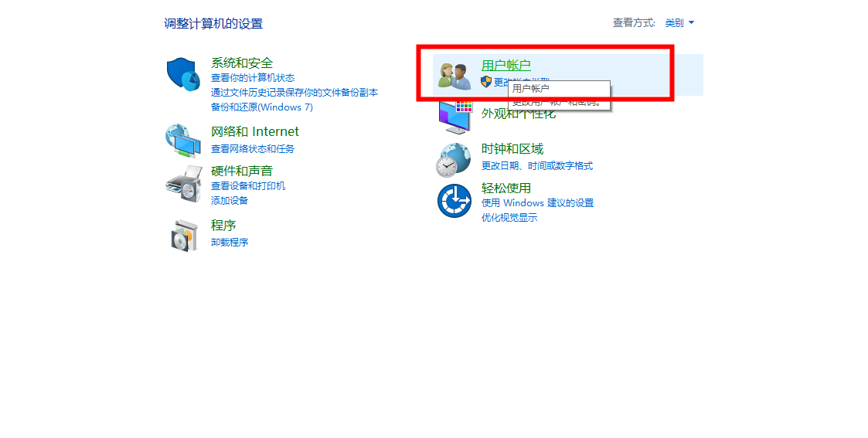This screenshot has height=438, width=868.
Task: Open the User Accounts people icon
Action: click(454, 76)
